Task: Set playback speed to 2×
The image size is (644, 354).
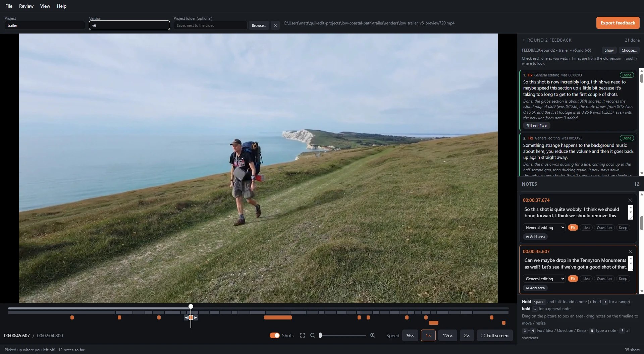Action: tap(467, 336)
